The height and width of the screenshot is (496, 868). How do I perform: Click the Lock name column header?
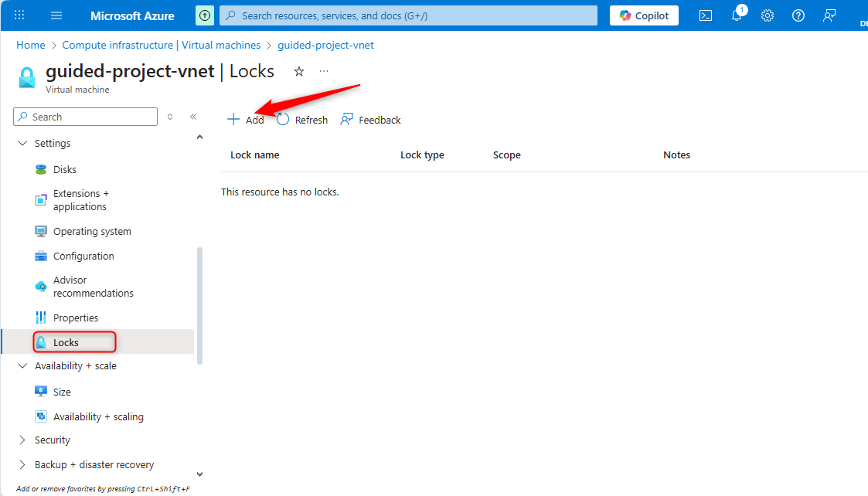254,155
